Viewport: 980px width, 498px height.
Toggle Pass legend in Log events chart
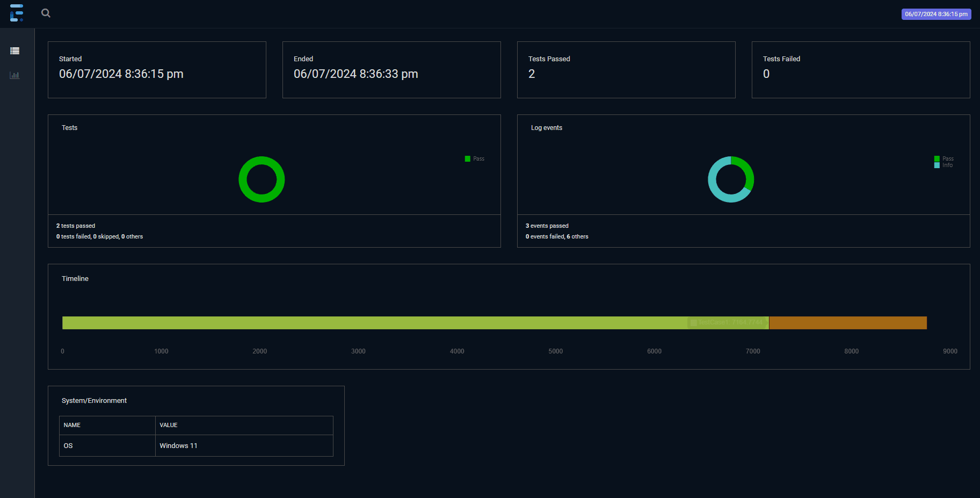[944, 158]
